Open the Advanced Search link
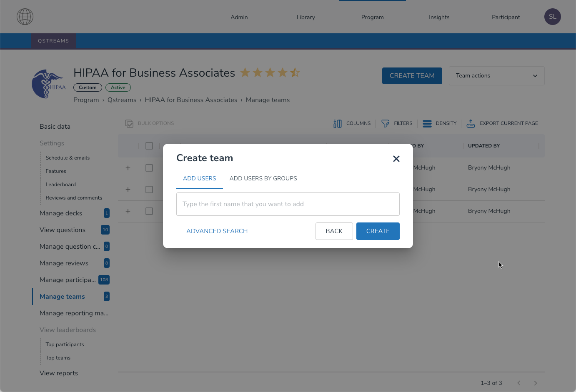The image size is (576, 392). pyautogui.click(x=217, y=231)
